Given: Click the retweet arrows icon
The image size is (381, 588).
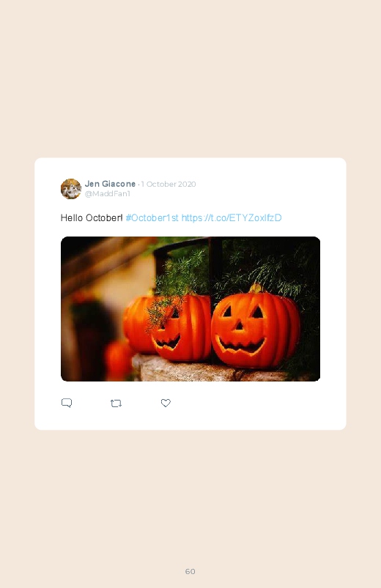Looking at the screenshot, I should (116, 403).
